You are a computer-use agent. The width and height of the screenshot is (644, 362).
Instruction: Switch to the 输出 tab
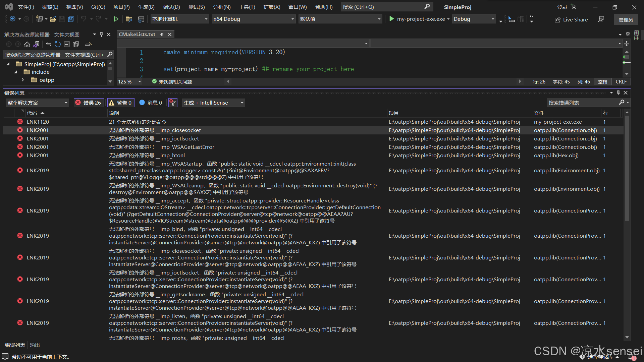(35, 345)
